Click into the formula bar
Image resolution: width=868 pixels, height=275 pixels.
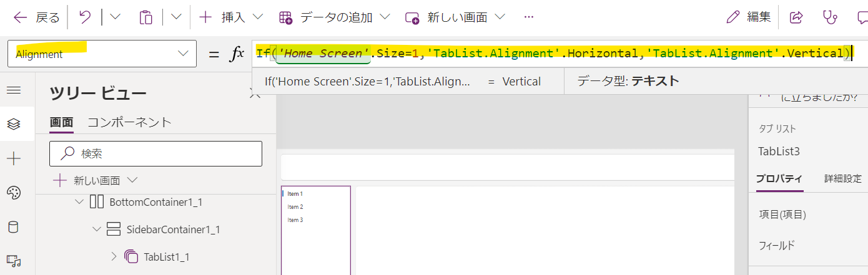coord(560,54)
